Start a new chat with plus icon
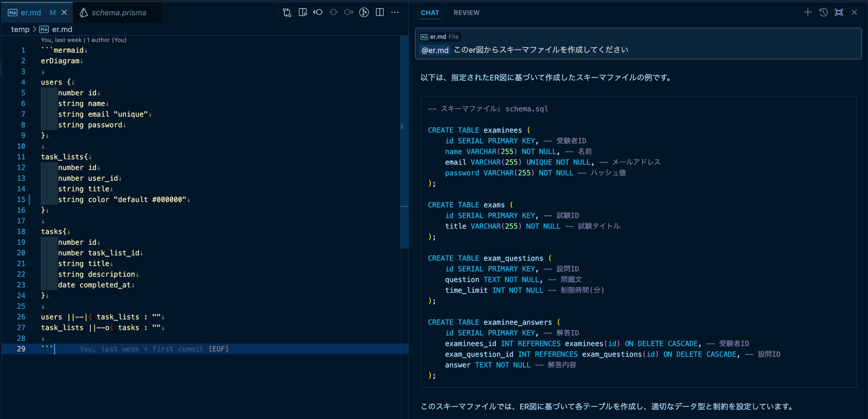Viewport: 868px width, 419px height. (808, 12)
